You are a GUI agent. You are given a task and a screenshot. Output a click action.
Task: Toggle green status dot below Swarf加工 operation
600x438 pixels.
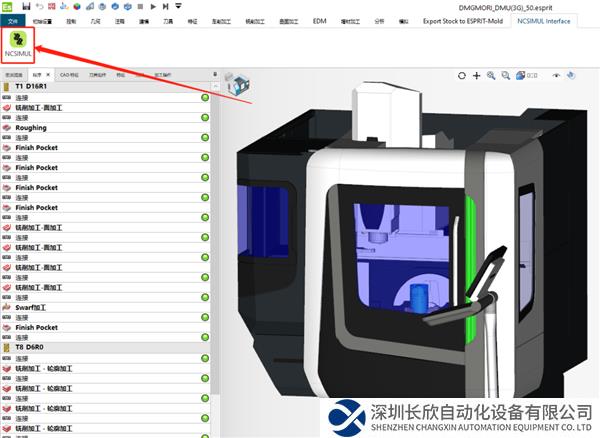click(x=204, y=318)
